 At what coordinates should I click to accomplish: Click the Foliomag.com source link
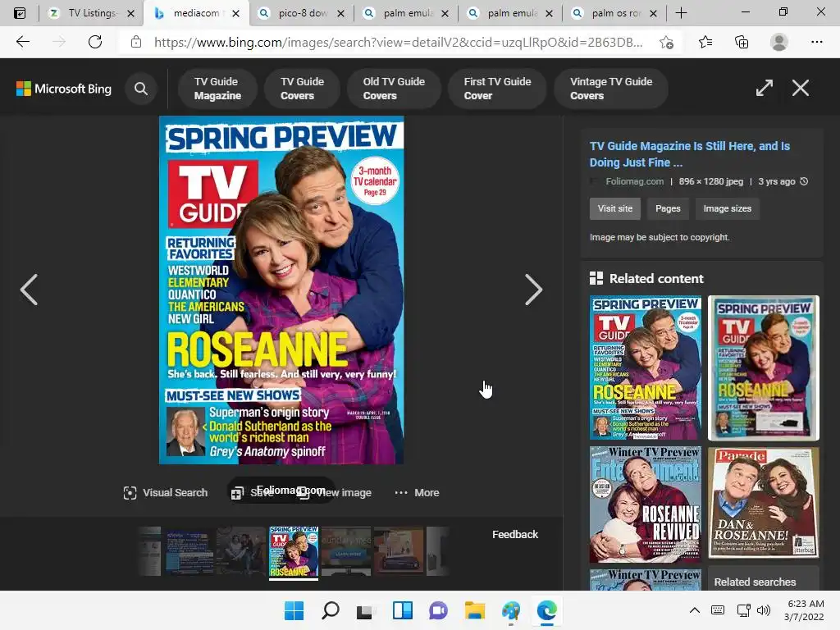point(634,181)
